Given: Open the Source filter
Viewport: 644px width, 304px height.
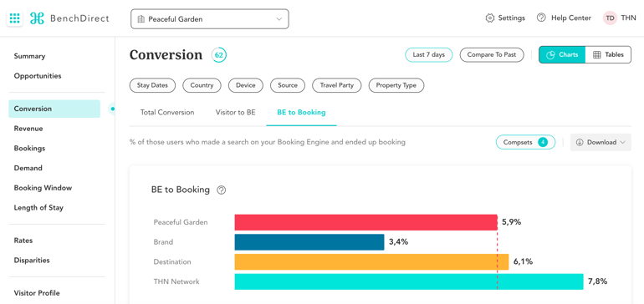Looking at the screenshot, I should 288,85.
